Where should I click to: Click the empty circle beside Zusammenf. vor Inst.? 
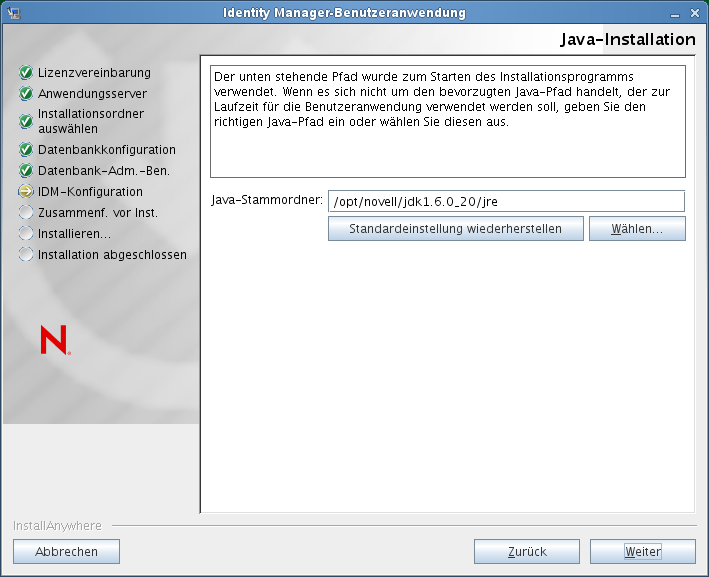(x=26, y=213)
